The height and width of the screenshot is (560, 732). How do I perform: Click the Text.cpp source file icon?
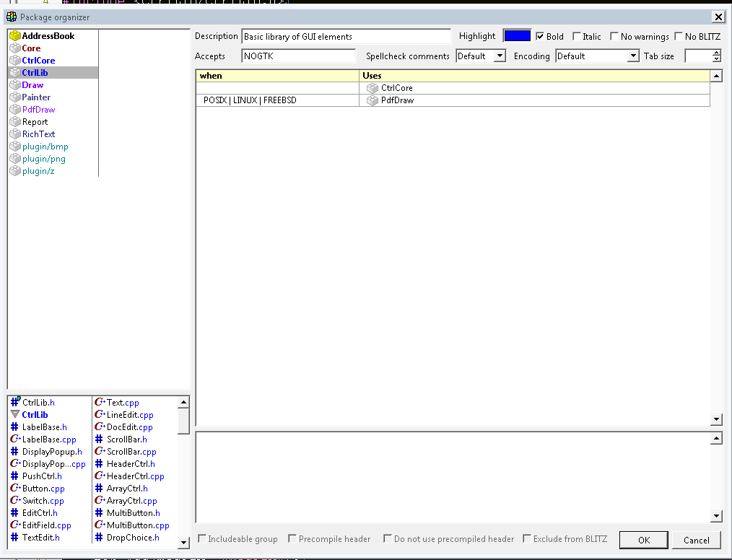pyautogui.click(x=100, y=403)
